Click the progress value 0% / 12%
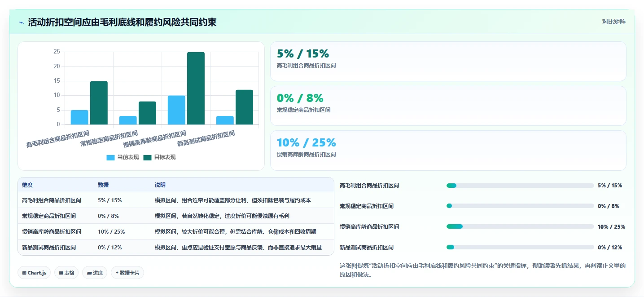The height and width of the screenshot is (297, 644). pos(610,248)
